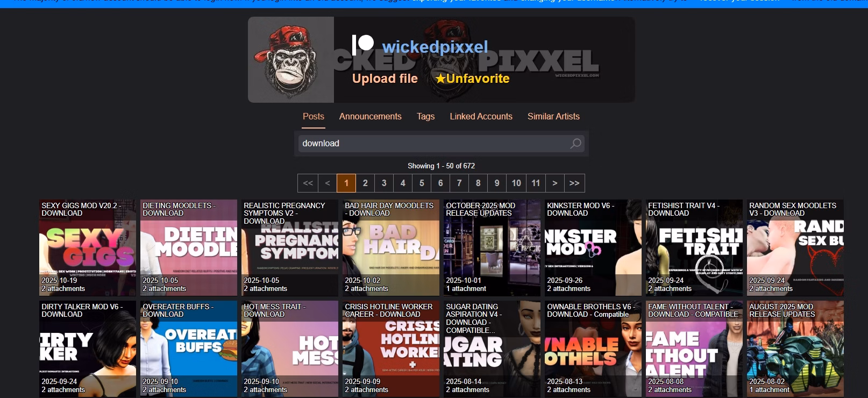Image resolution: width=868 pixels, height=398 pixels.
Task: Open the August 2025 Mod Release Updates post
Action: coord(795,349)
